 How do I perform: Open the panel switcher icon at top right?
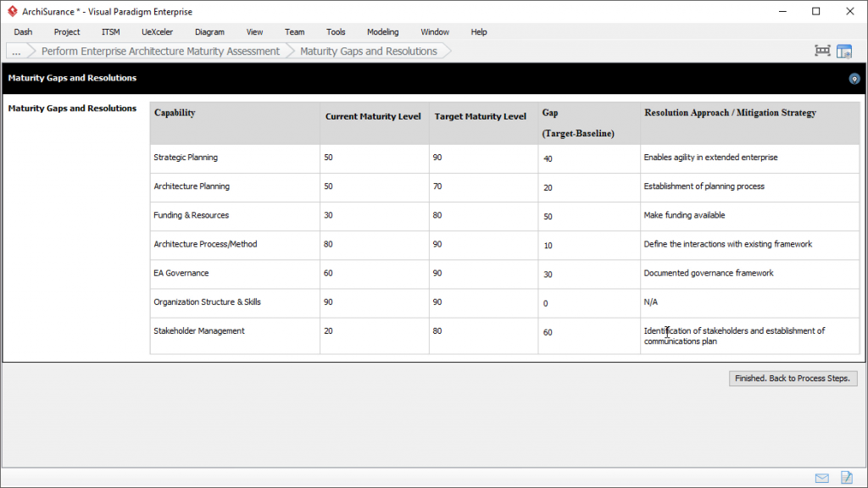click(844, 51)
